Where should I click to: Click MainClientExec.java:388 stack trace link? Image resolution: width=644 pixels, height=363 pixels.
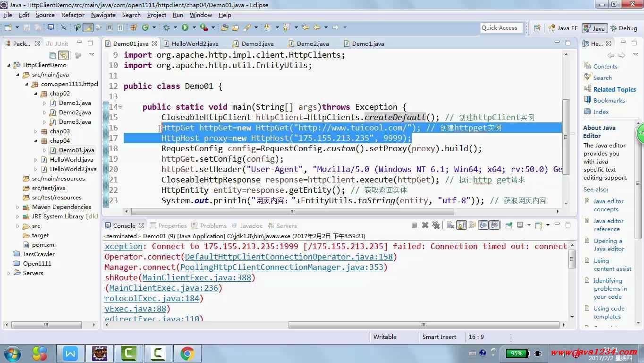(196, 277)
